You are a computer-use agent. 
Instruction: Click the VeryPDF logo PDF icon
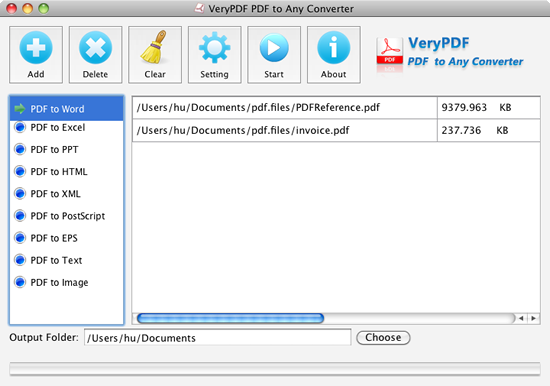tap(389, 52)
